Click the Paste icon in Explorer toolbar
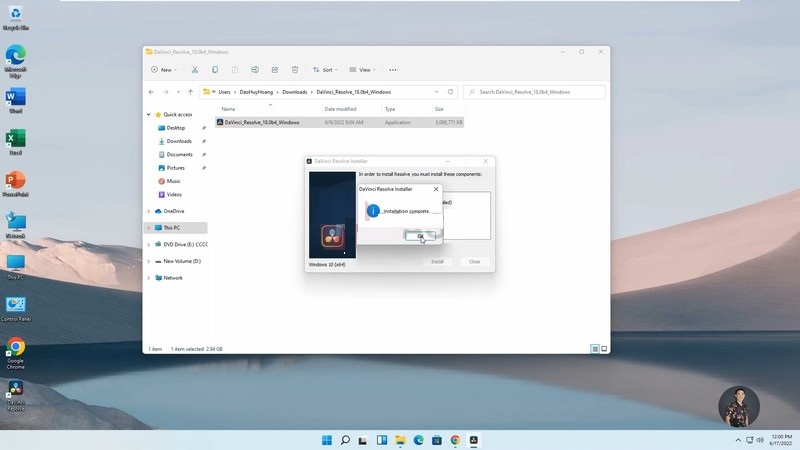The height and width of the screenshot is (450, 800). (x=235, y=69)
